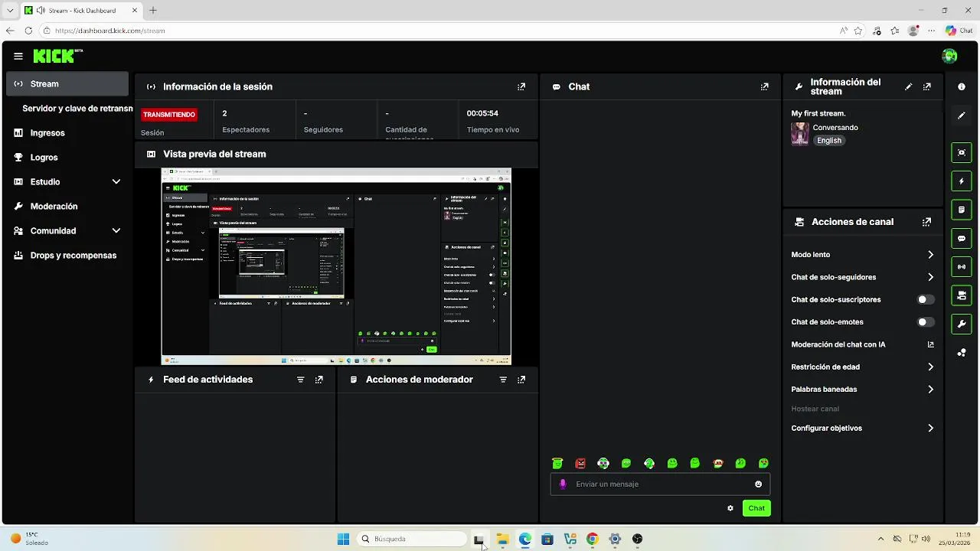This screenshot has height=551, width=980.
Task: Open a new browser tab
Action: 153,11
